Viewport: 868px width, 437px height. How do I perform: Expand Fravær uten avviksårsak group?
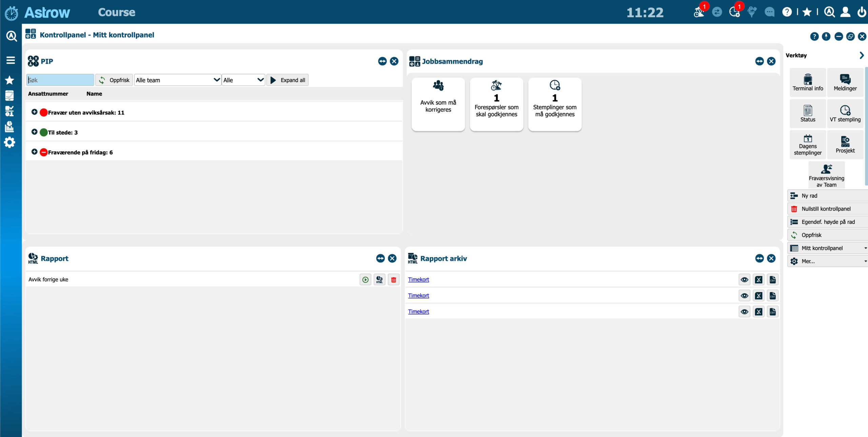click(x=34, y=112)
